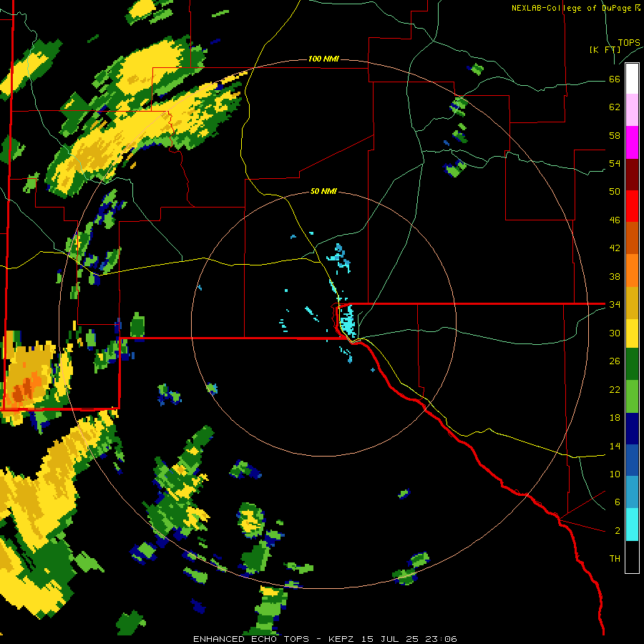Click the orange band near 38
The width and height of the screenshot is (644, 644).
[632, 270]
